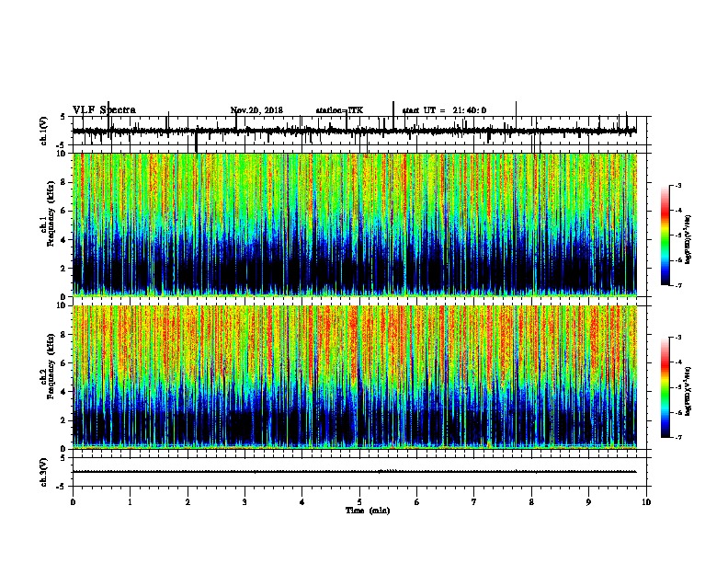This screenshot has height=563, width=728.
Task: Click time axis tick label "3"
Action: 245,501
